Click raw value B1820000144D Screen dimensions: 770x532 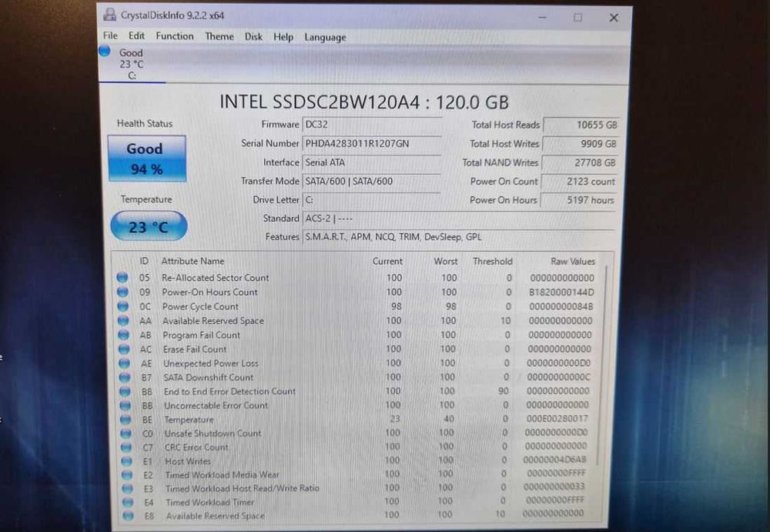(x=561, y=293)
